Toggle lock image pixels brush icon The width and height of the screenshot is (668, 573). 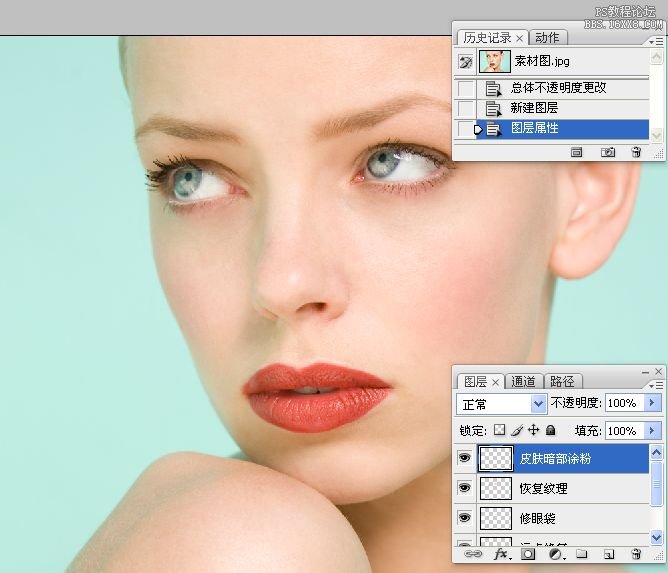point(517,430)
